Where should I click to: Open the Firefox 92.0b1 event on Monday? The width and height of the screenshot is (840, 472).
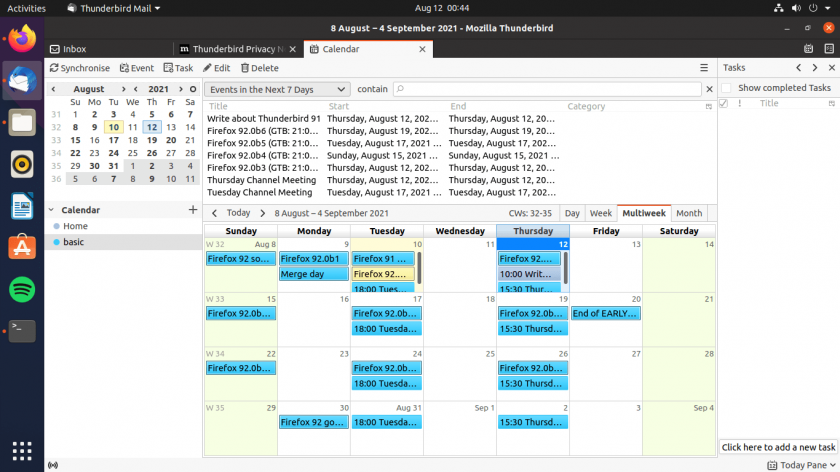314,259
